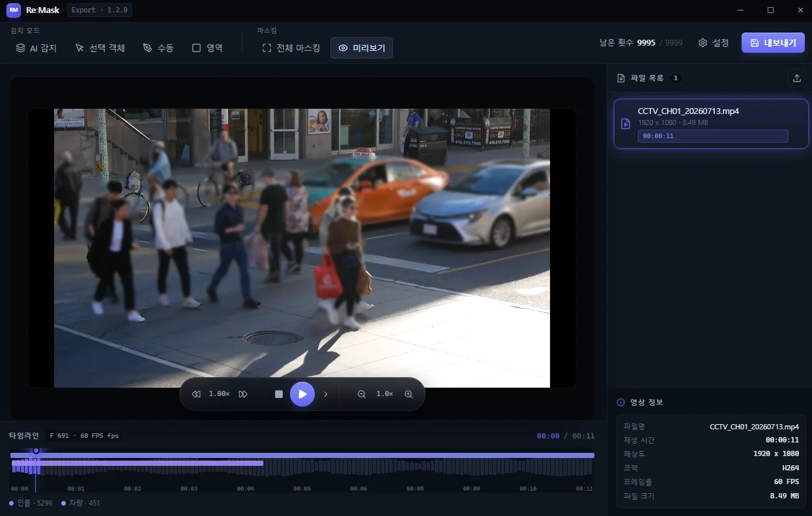Toggle the 인물 · 5299 legend item
Screen dimensions: 812x516
(x=31, y=503)
